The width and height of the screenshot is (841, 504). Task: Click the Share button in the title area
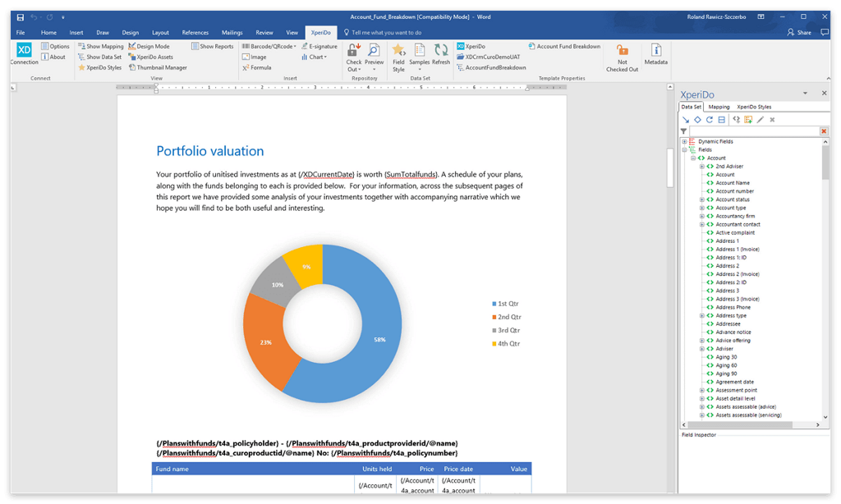[x=799, y=32]
